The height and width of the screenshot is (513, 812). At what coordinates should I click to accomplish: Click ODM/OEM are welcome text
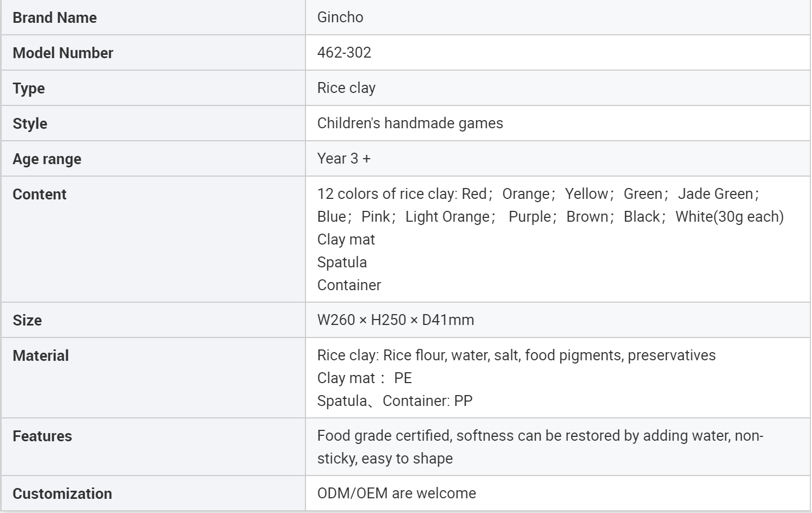pos(396,493)
